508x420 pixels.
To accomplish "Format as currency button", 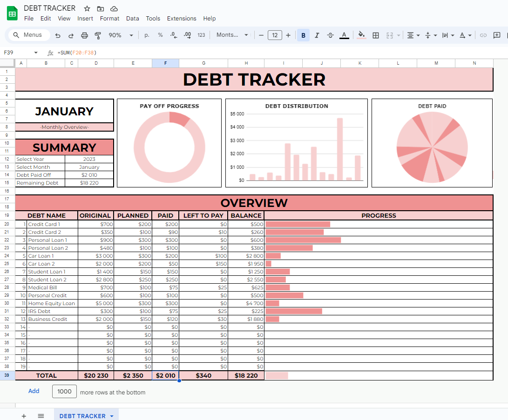I will tap(147, 35).
